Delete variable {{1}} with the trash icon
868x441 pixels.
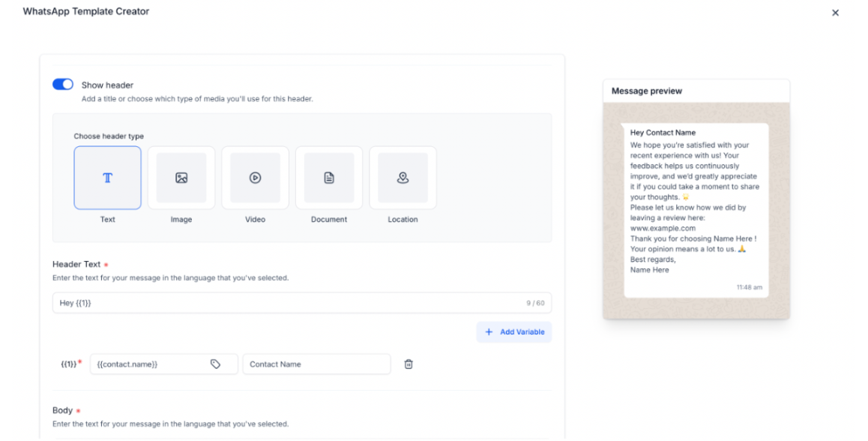tap(409, 364)
